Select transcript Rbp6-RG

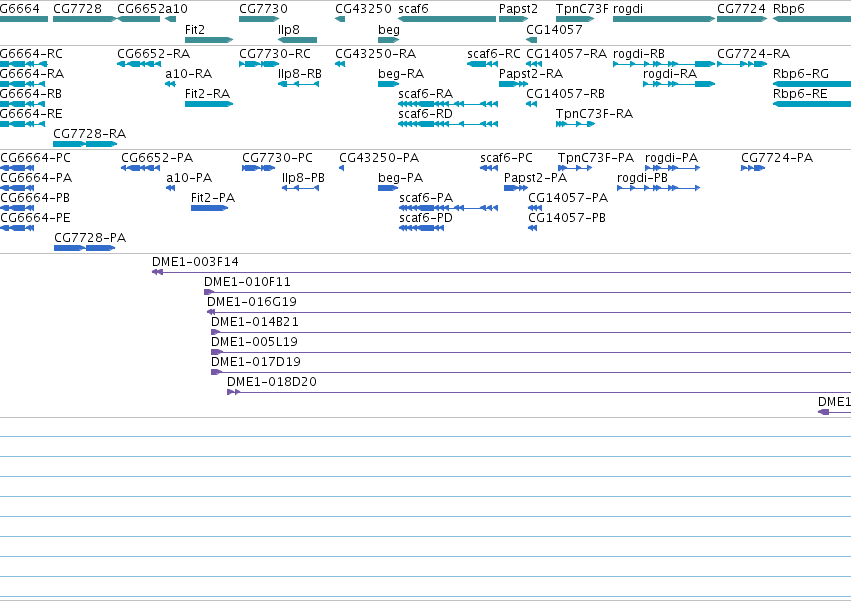(x=812, y=84)
